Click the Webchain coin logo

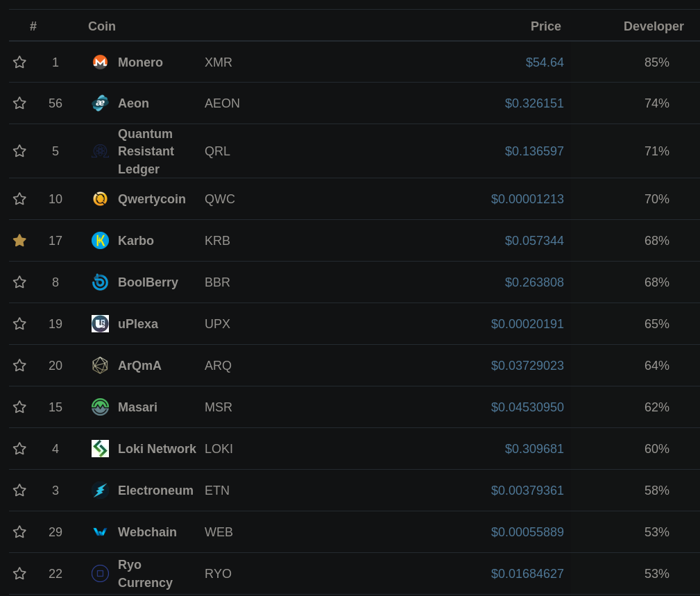click(x=100, y=531)
